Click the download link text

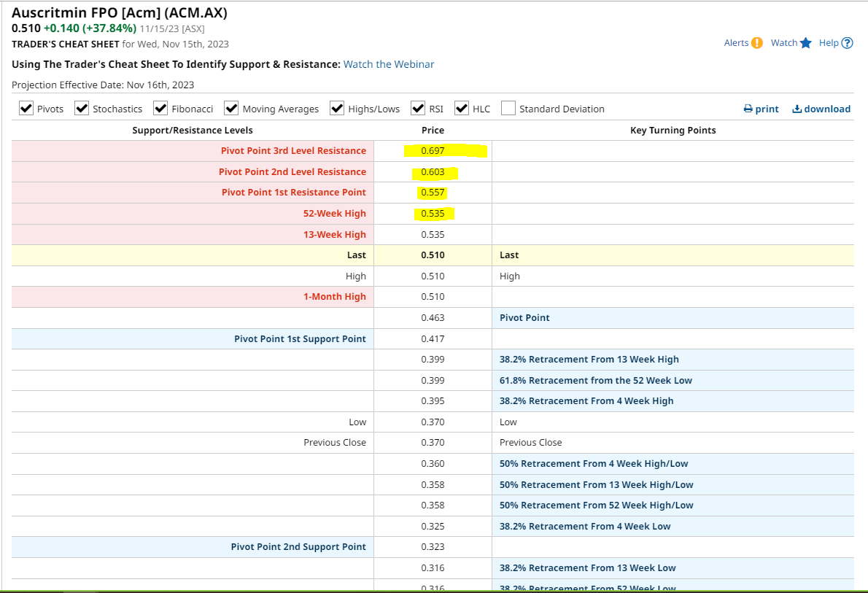click(827, 109)
